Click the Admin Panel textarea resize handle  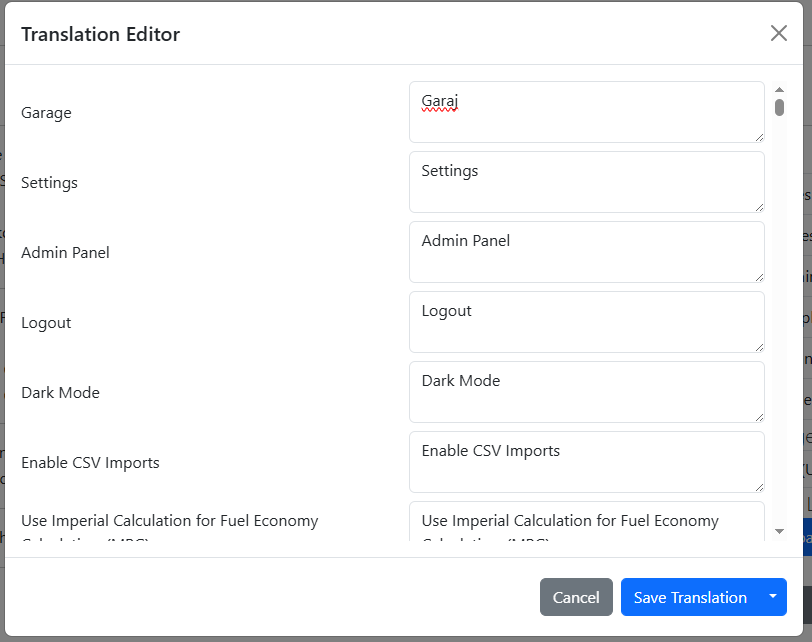(759, 277)
